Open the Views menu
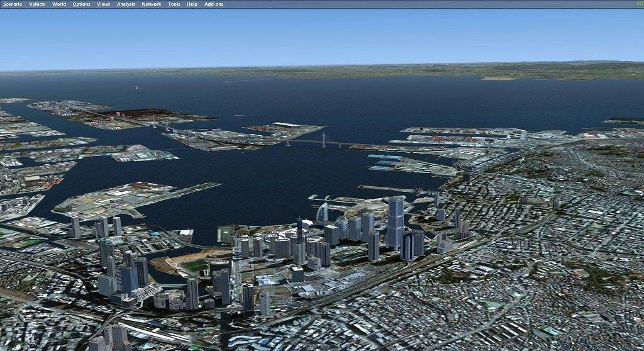The image size is (644, 351). tap(104, 4)
